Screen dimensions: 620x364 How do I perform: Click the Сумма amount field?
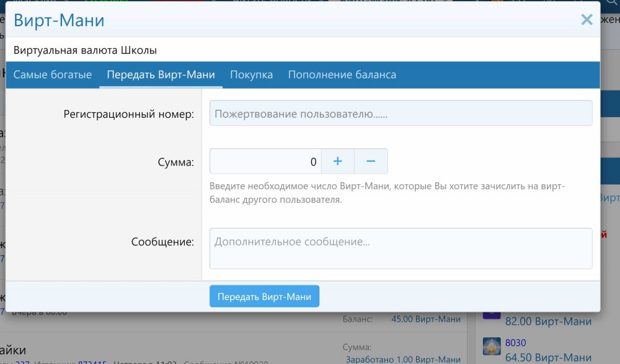tap(265, 161)
